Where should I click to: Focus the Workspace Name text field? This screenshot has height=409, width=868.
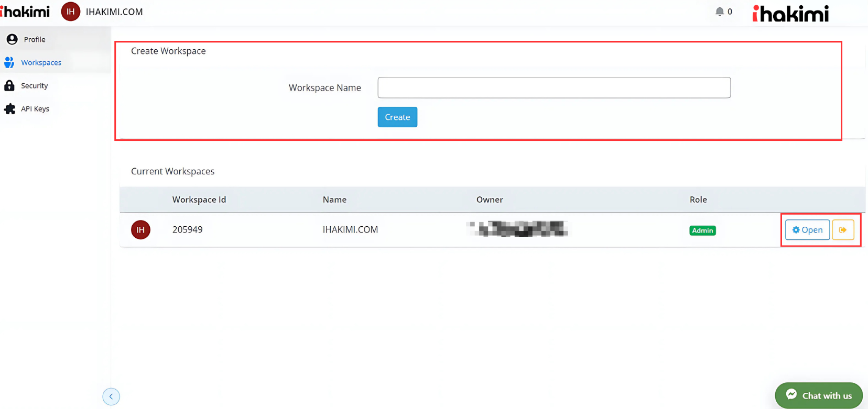click(x=554, y=87)
